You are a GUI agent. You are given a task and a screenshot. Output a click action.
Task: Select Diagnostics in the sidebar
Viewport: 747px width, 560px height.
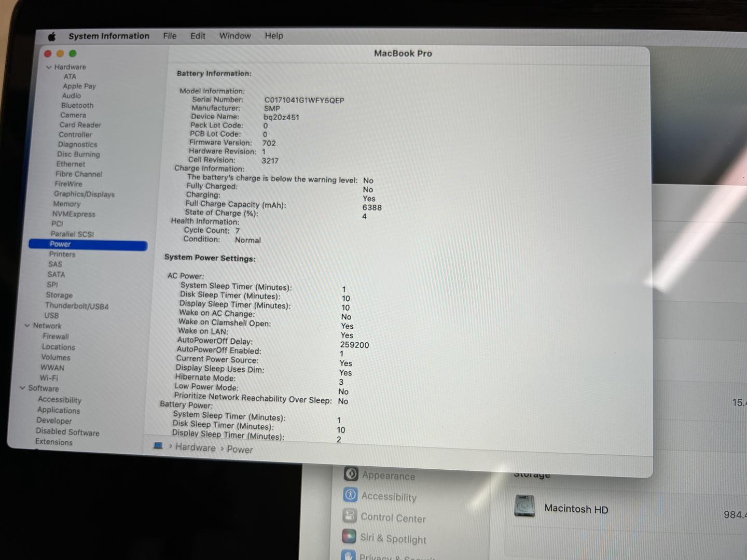point(77,145)
